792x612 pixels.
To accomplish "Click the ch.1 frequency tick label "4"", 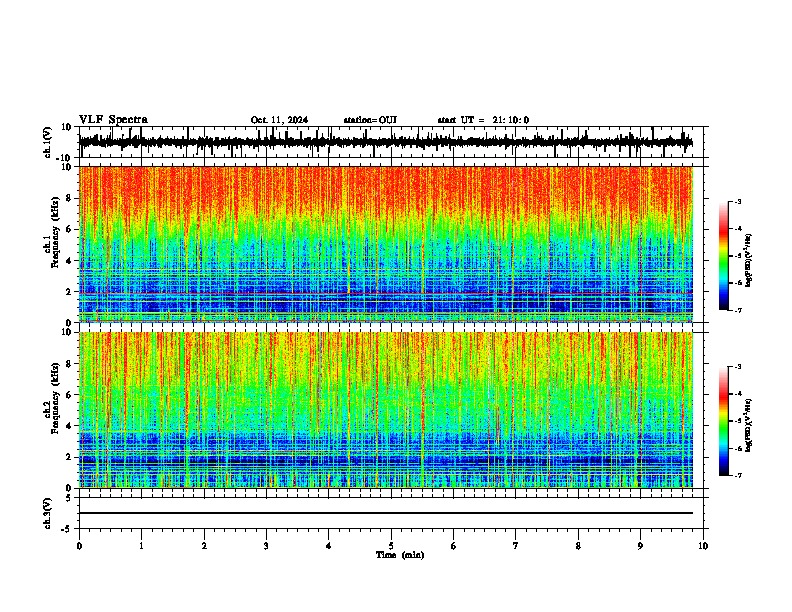I will pyautogui.click(x=70, y=261).
